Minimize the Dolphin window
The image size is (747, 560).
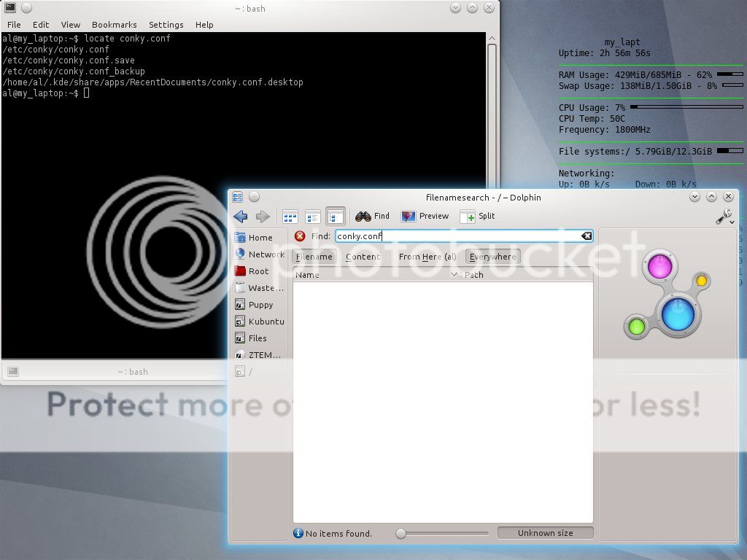[694, 197]
